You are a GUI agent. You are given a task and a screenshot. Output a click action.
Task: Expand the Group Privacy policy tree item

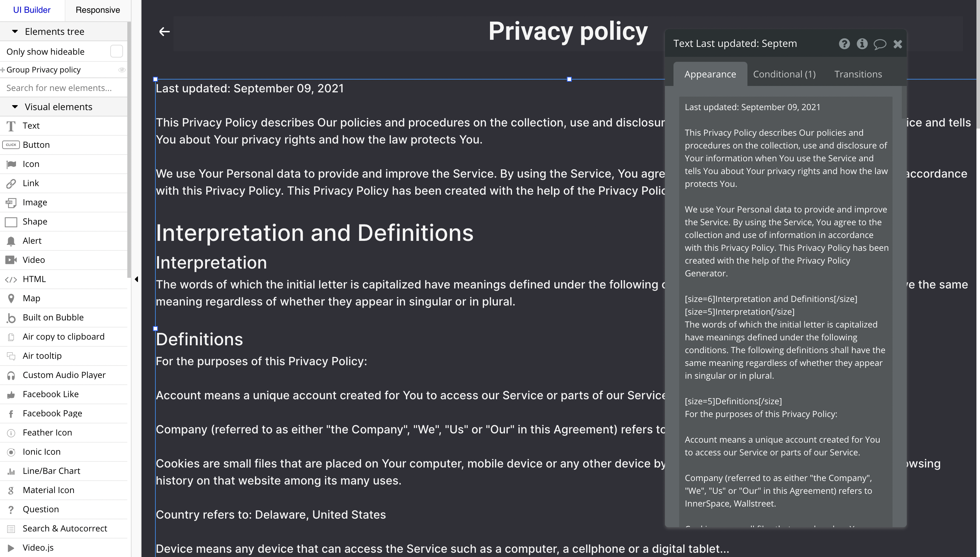[x=3, y=70]
